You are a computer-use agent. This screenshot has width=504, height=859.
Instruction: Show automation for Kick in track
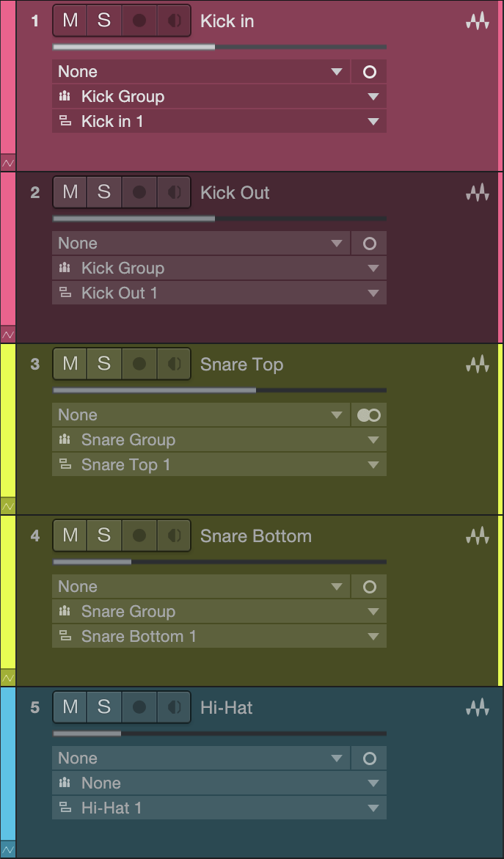coord(8,163)
